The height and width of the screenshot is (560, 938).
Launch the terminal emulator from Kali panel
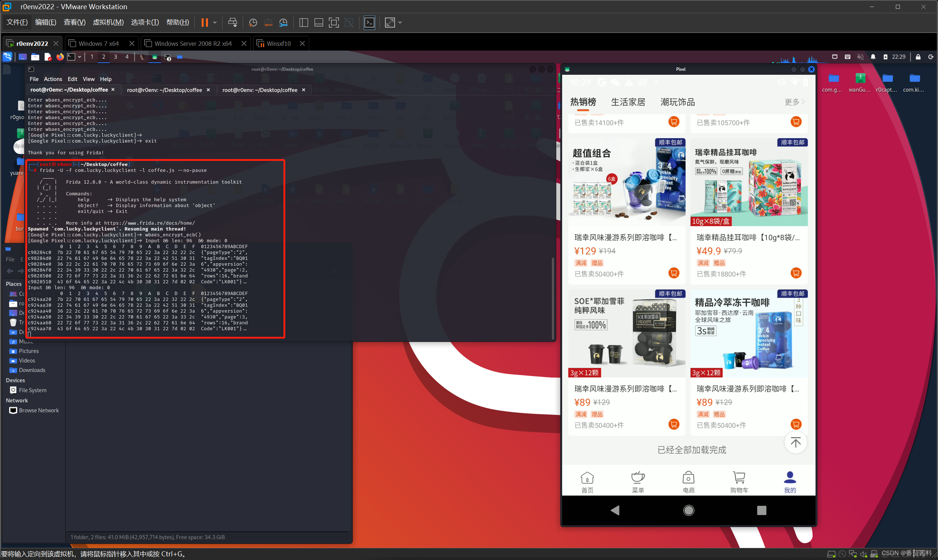click(x=71, y=57)
